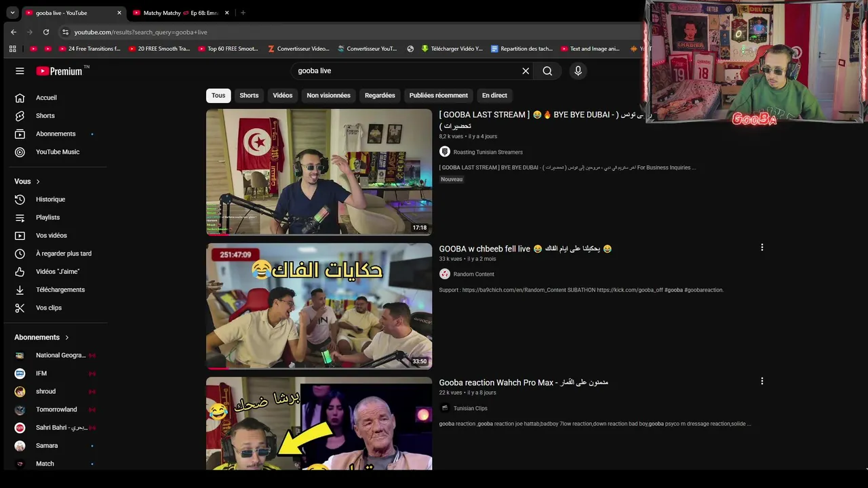Click the browser address bar URL
868x488 pixels.
[140, 32]
